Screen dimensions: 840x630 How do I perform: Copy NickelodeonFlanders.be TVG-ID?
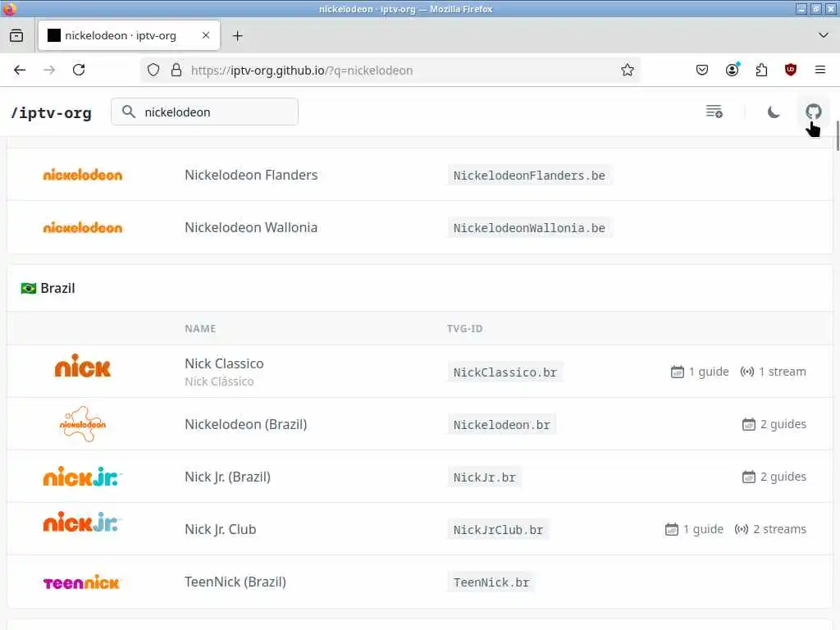(529, 176)
